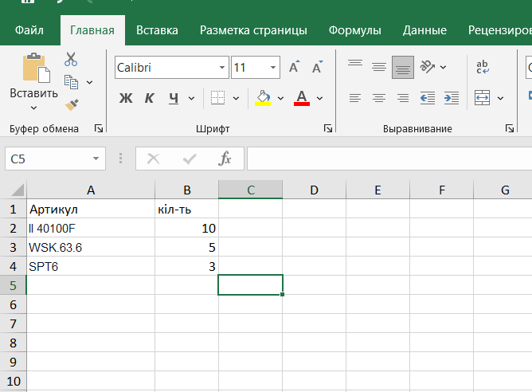Click the Insert Function fx icon
The height and width of the screenshot is (392, 532).
(225, 159)
